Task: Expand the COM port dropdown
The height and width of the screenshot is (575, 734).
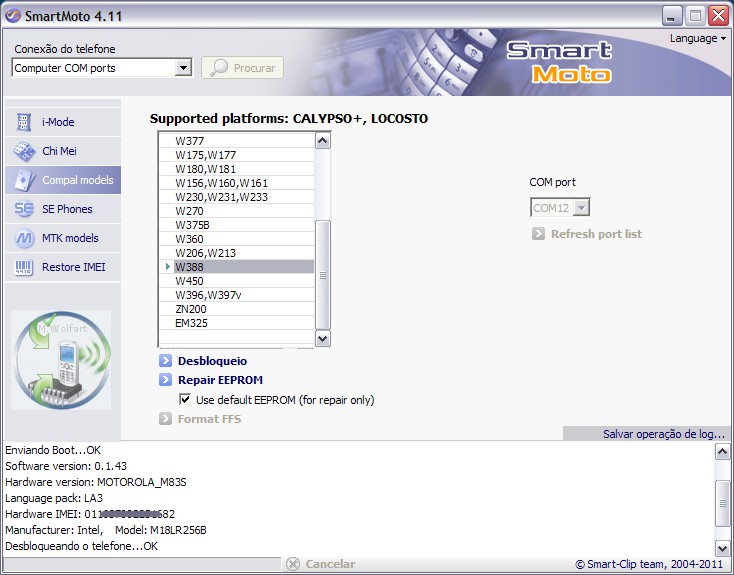Action: pyautogui.click(x=581, y=208)
